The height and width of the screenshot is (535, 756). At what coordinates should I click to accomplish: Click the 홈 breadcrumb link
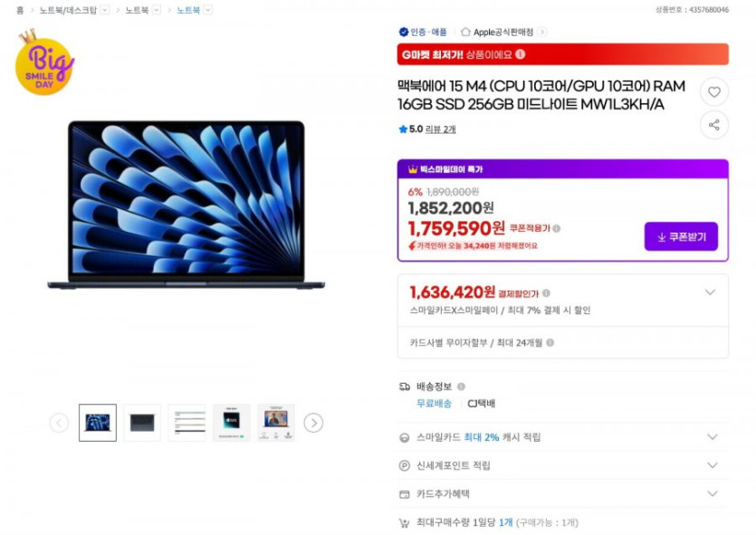pos(20,10)
